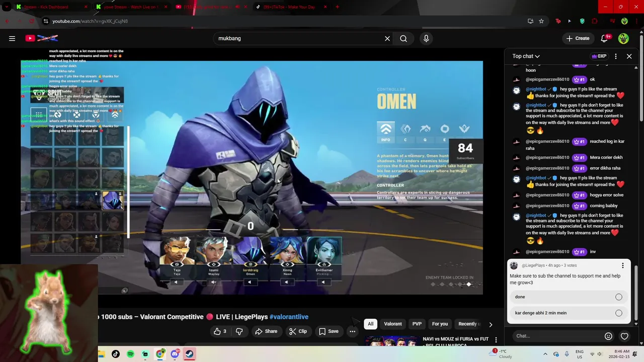644x362 pixels.
Task: Click the Omen agent in video
Action: pyautogui.click(x=112, y=200)
